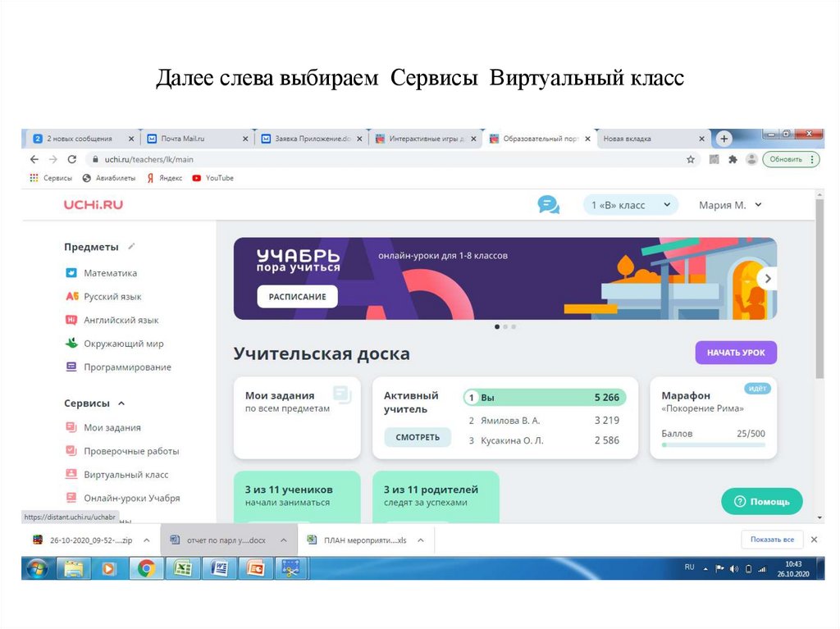The height and width of the screenshot is (629, 840).
Task: Click the Марафон points progress bar
Action: click(713, 444)
